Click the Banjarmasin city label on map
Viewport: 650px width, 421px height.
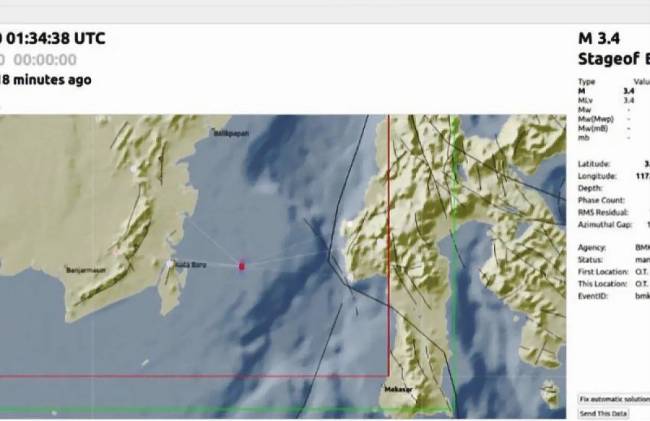tap(86, 270)
